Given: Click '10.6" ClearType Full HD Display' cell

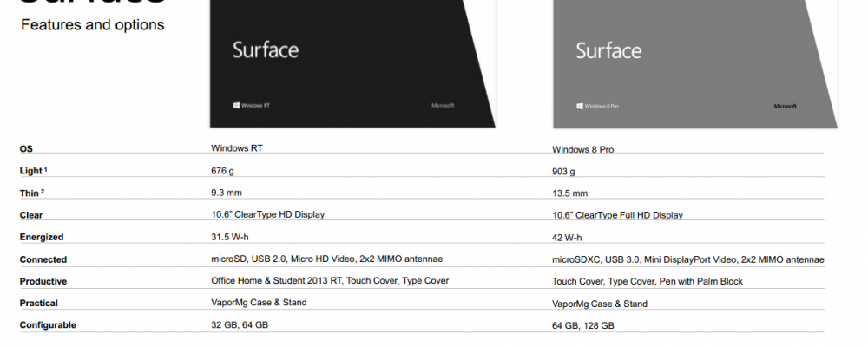Looking at the screenshot, I should tap(617, 215).
